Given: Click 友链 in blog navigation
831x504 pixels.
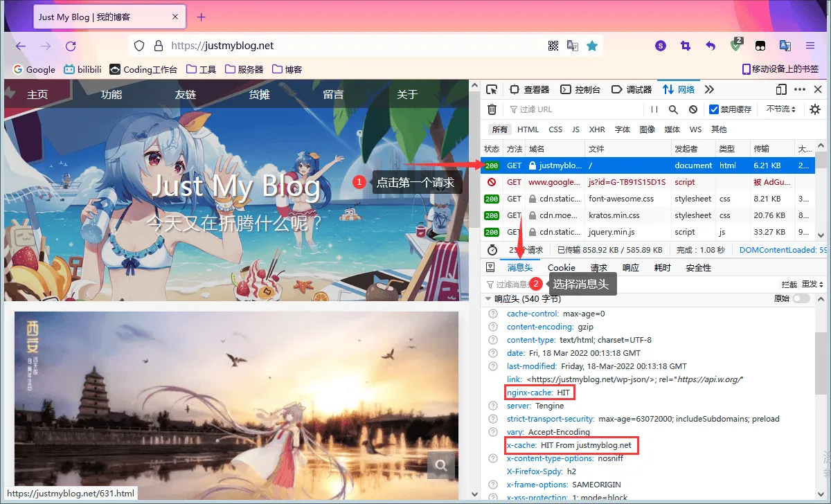Looking at the screenshot, I should (186, 95).
